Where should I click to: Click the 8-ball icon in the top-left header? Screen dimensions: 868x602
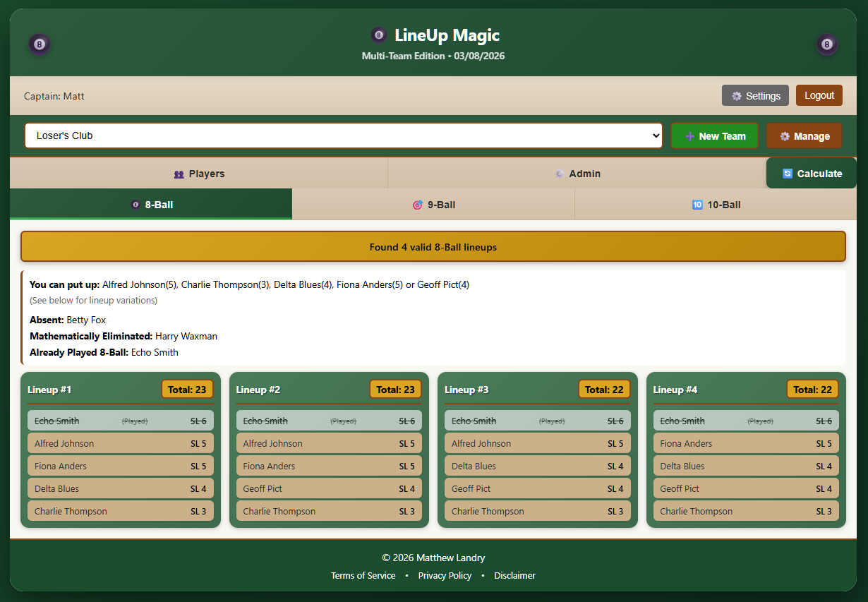coord(40,44)
